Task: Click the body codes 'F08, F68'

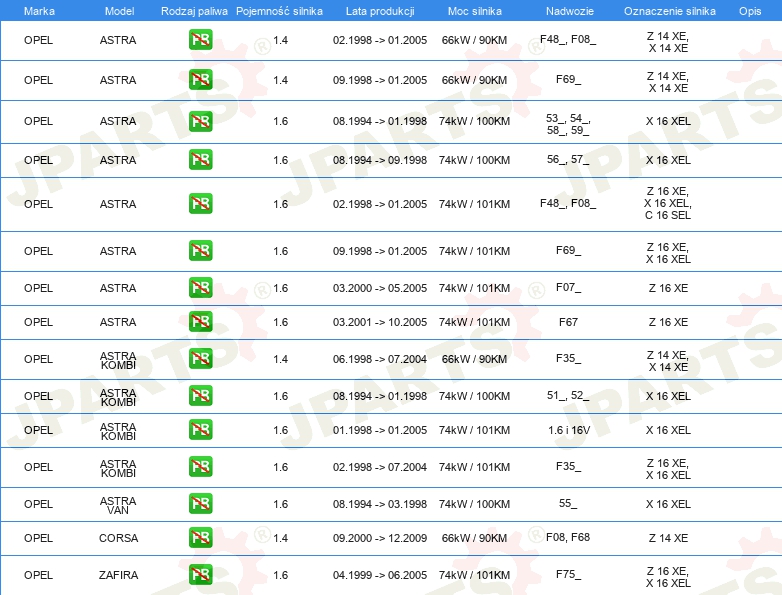Action: (568, 537)
